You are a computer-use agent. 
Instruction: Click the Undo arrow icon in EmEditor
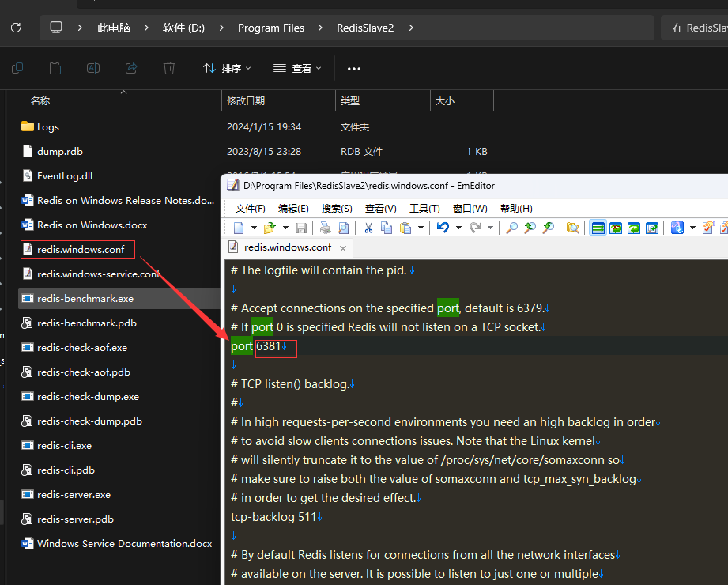(443, 228)
